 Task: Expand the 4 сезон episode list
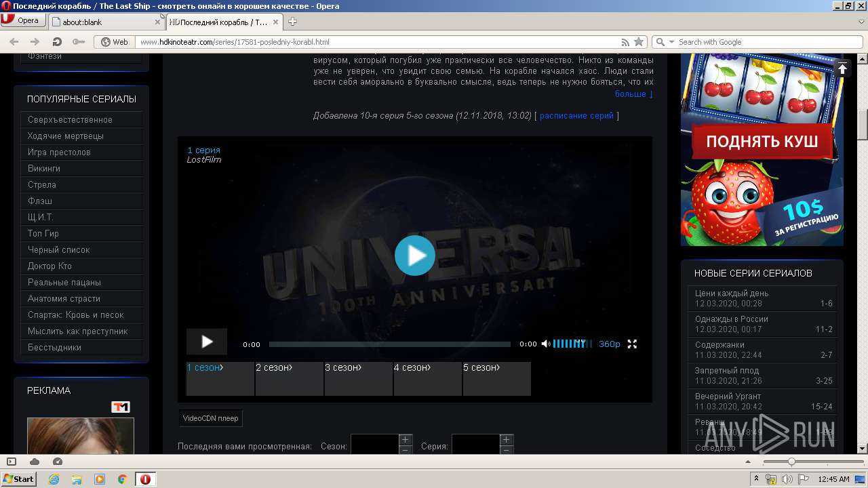pos(428,379)
